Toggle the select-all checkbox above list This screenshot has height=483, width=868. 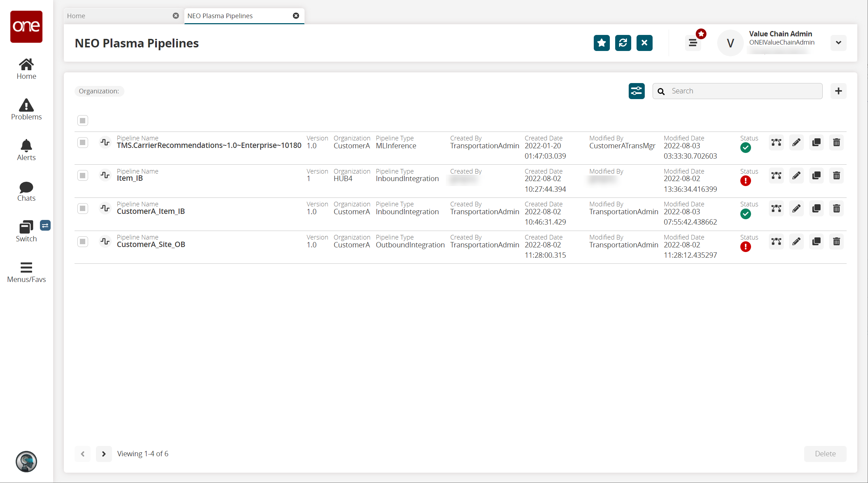[x=83, y=120]
